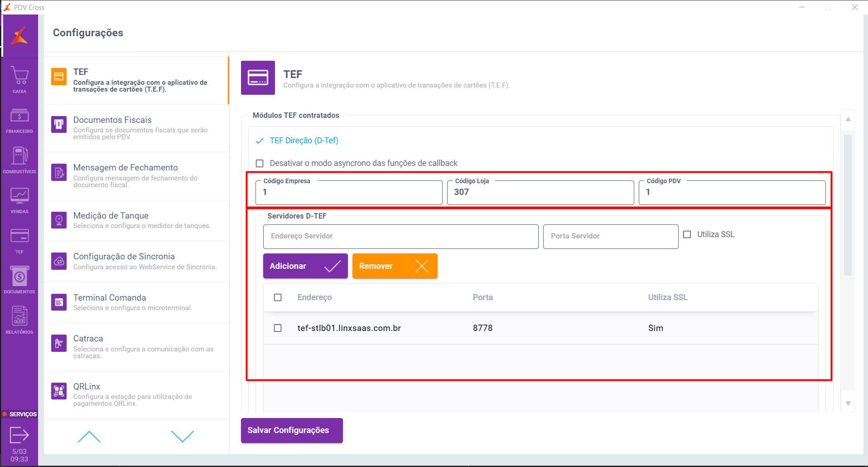
Task: Move settings list down with the down chevron
Action: click(x=183, y=436)
